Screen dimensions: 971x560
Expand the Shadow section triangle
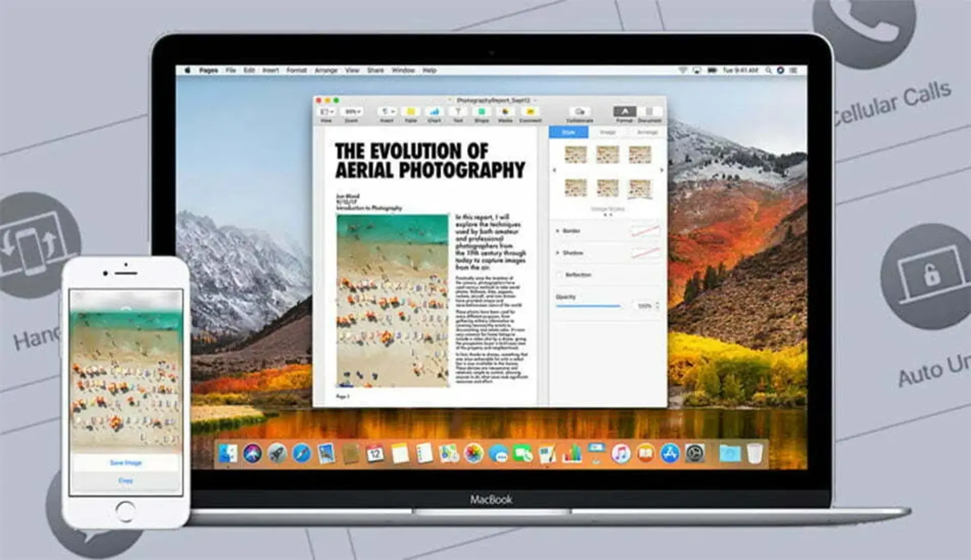[x=558, y=253]
